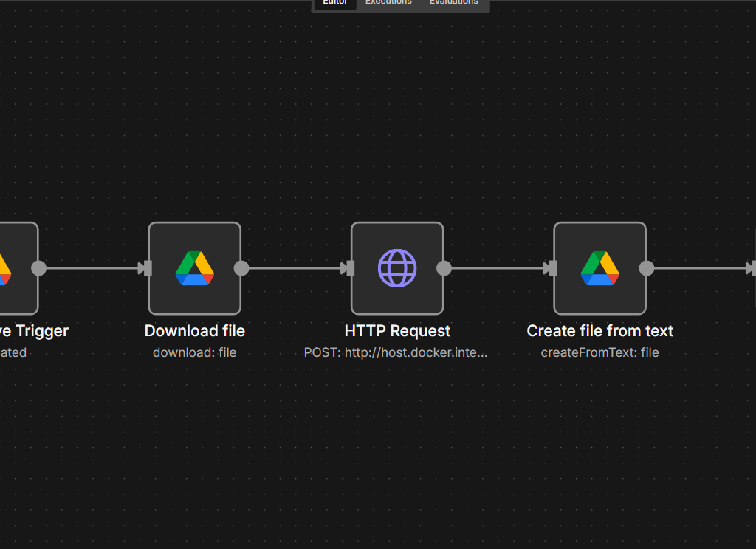Click the output handle of Create file from text

(647, 268)
